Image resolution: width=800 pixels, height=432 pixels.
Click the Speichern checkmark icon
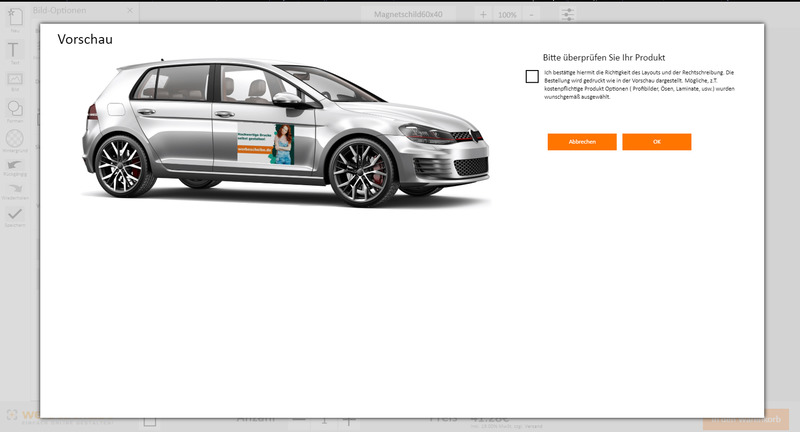pos(15,214)
